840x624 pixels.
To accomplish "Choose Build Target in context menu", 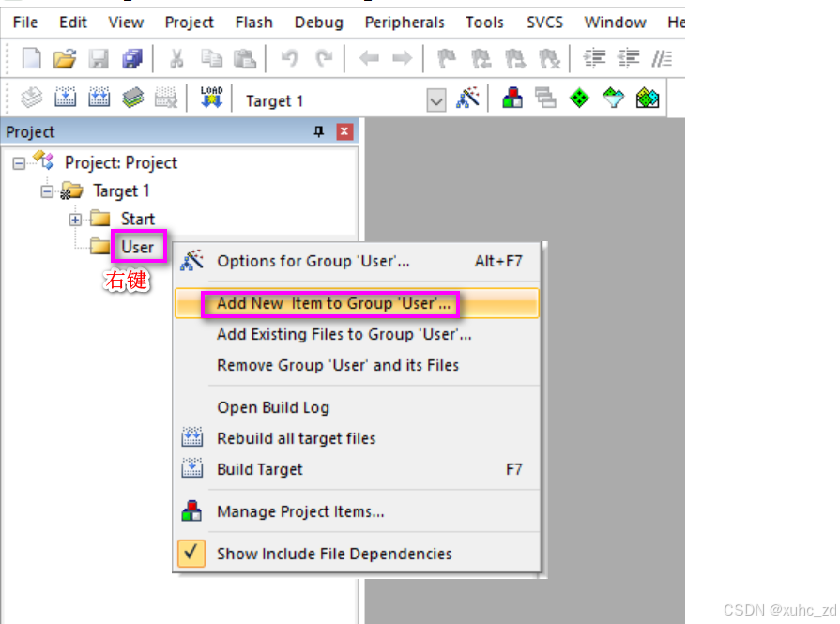I will click(x=357, y=470).
